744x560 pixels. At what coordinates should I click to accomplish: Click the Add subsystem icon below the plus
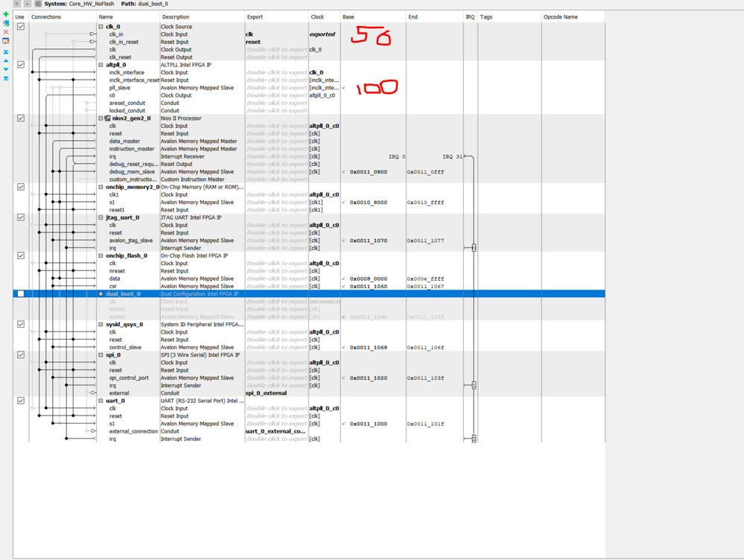tap(6, 23)
